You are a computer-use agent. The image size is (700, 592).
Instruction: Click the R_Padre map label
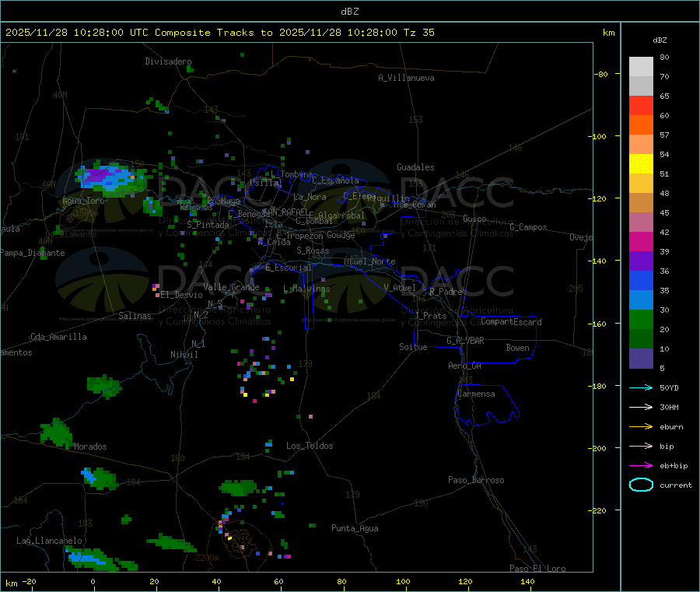point(446,292)
